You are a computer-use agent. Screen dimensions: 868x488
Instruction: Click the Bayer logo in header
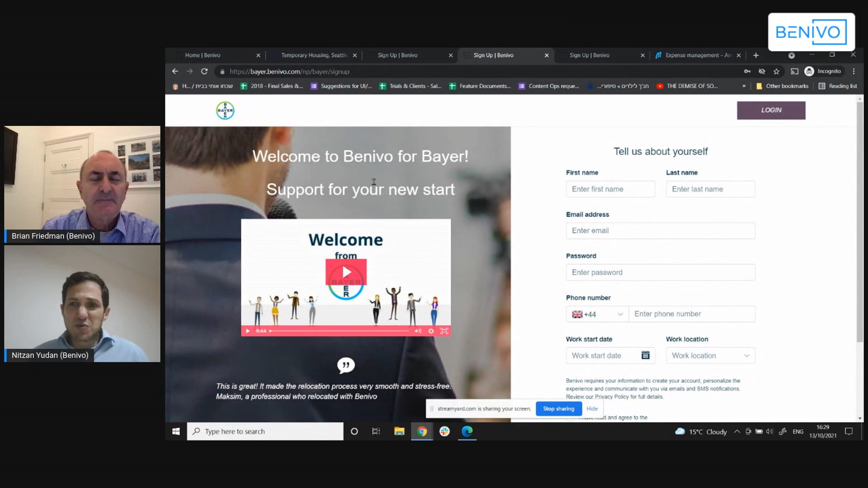pyautogui.click(x=225, y=110)
